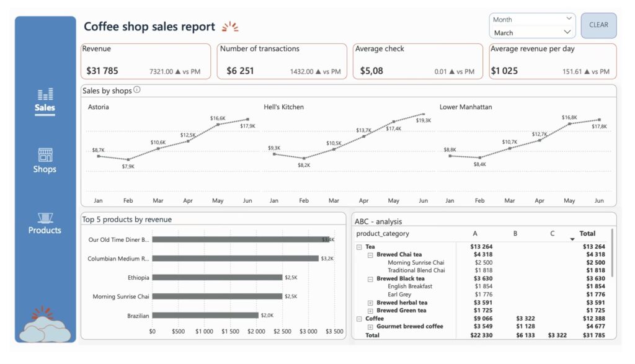Click the Lower Manhattan chart title
This screenshot has height=364, width=635.
[466, 107]
